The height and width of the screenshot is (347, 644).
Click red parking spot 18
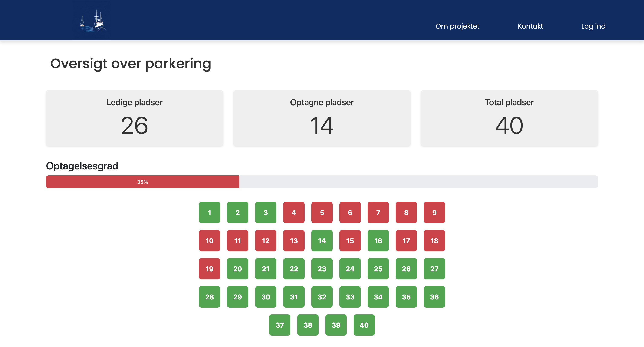(434, 240)
